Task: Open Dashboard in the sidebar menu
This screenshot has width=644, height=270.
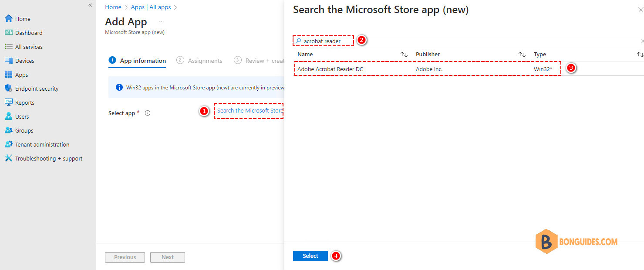Action: point(29,33)
